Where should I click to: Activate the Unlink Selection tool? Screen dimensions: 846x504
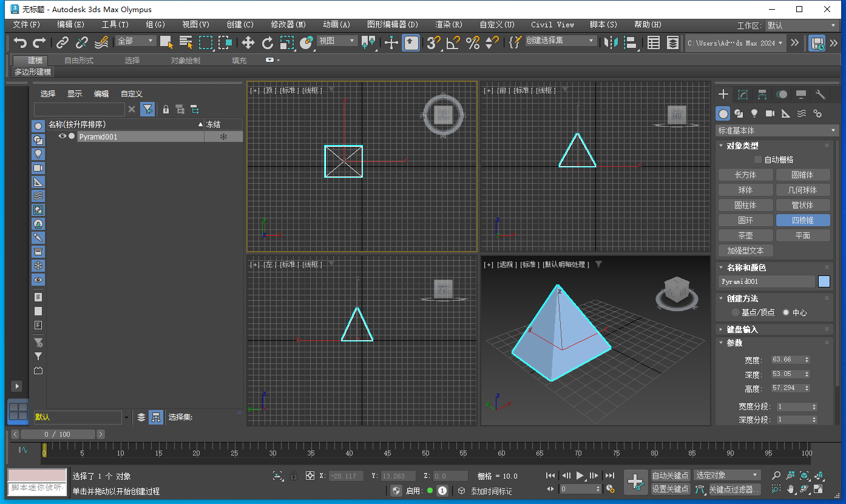click(82, 42)
